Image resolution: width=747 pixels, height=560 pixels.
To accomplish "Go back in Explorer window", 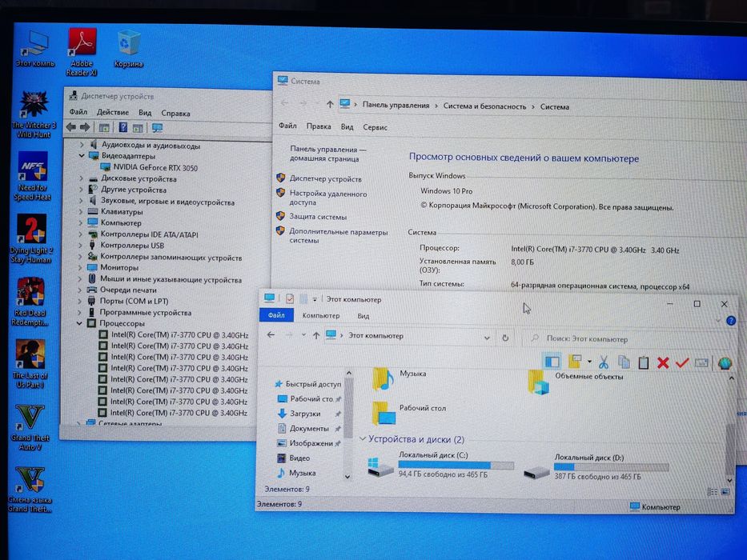I will (271, 334).
